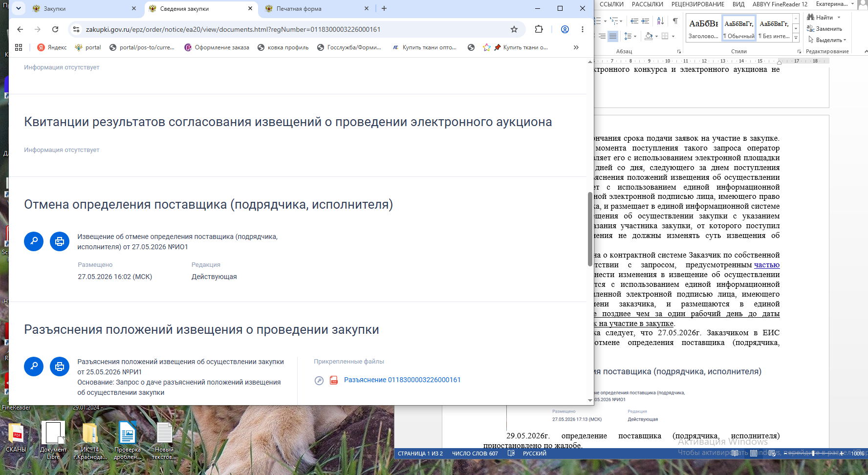Switch Word to read mode view

(x=735, y=453)
